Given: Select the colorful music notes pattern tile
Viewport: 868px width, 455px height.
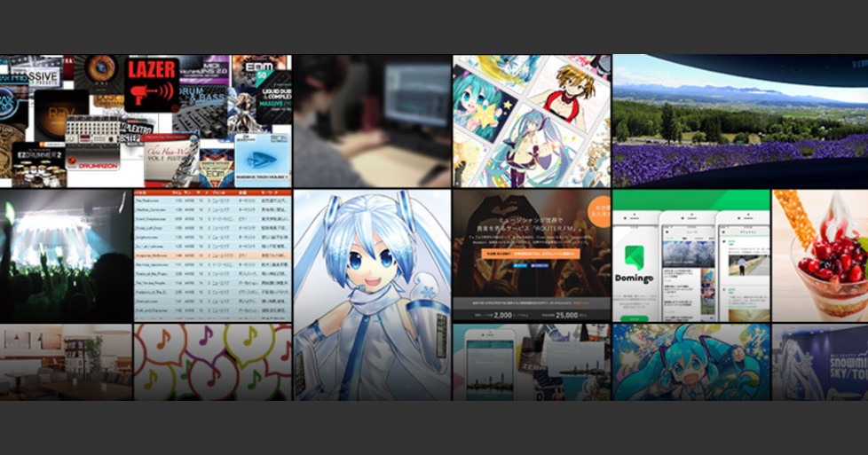Looking at the screenshot, I should [212, 362].
